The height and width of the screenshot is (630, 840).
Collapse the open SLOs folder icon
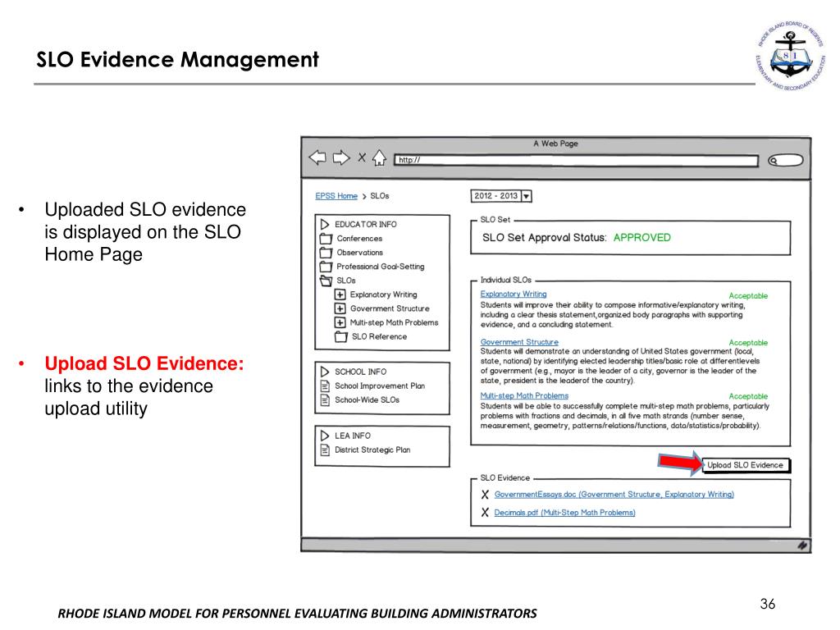click(x=326, y=281)
